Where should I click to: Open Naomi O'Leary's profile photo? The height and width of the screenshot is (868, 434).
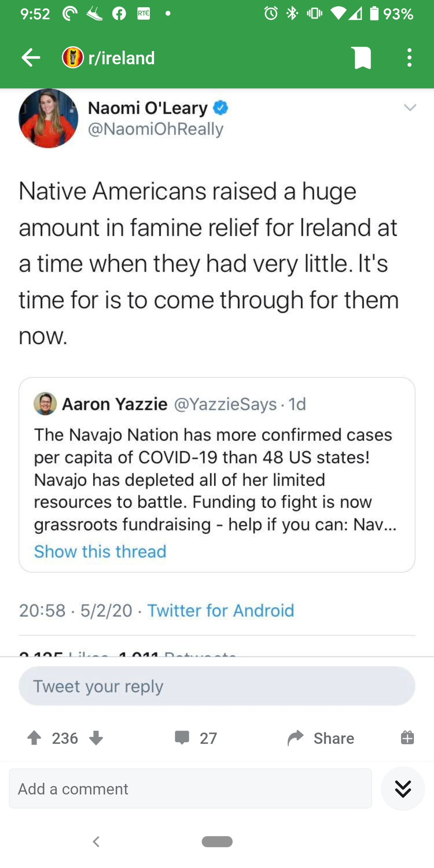48,118
